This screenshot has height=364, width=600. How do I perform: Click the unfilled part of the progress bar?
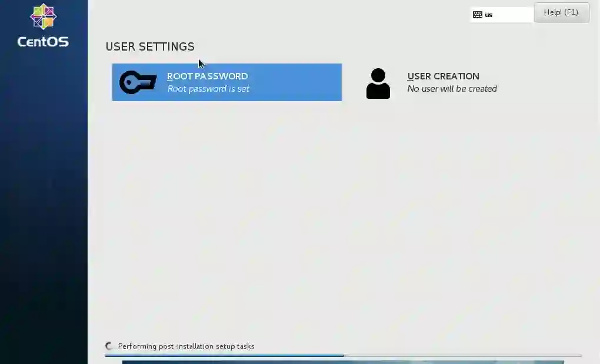[463, 356]
